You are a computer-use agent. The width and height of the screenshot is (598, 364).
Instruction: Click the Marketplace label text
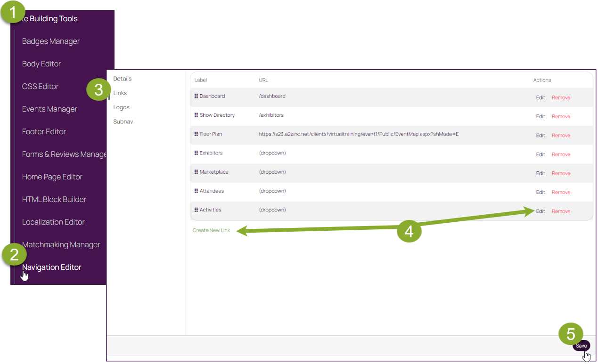pyautogui.click(x=214, y=172)
